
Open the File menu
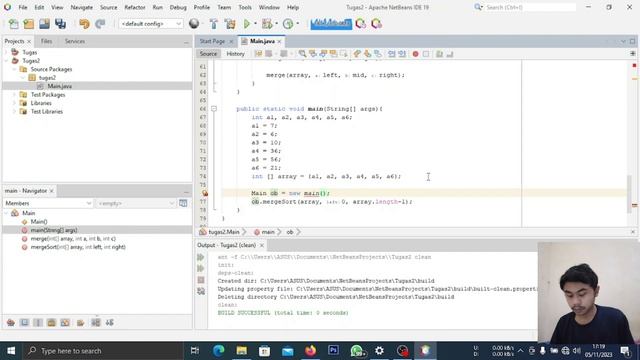pyautogui.click(x=23, y=7)
